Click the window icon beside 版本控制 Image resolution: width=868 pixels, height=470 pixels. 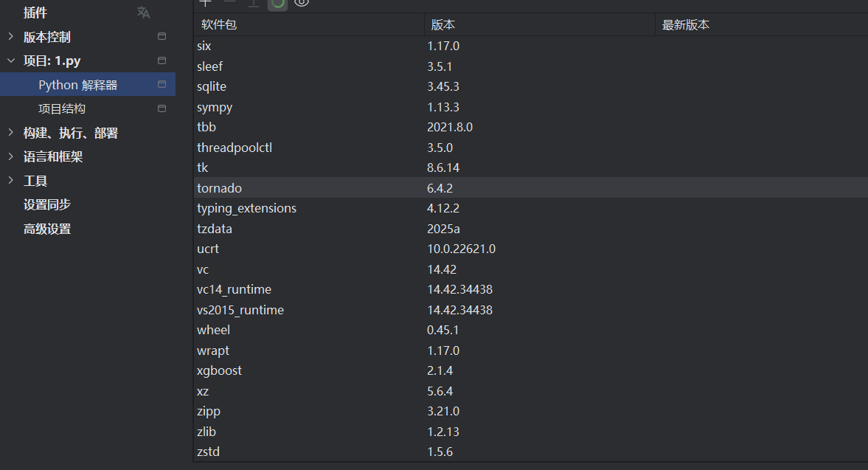(x=162, y=36)
